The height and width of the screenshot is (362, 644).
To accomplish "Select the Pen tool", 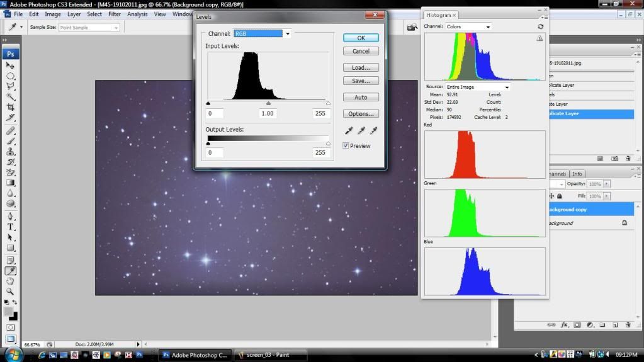I will pos(10,217).
